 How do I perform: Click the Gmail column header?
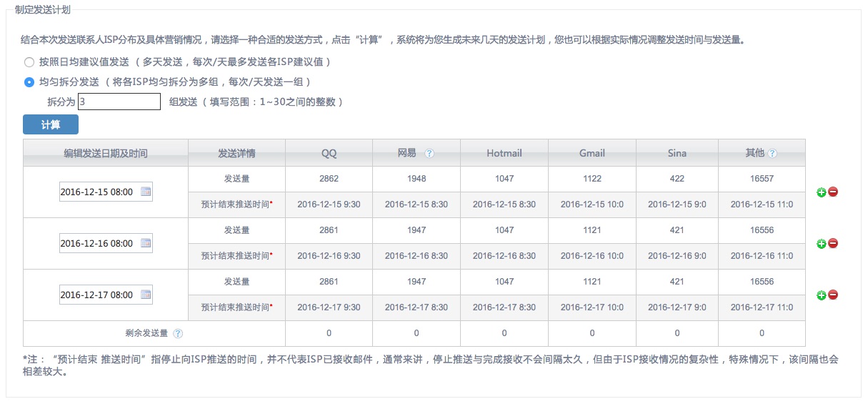[x=592, y=153]
